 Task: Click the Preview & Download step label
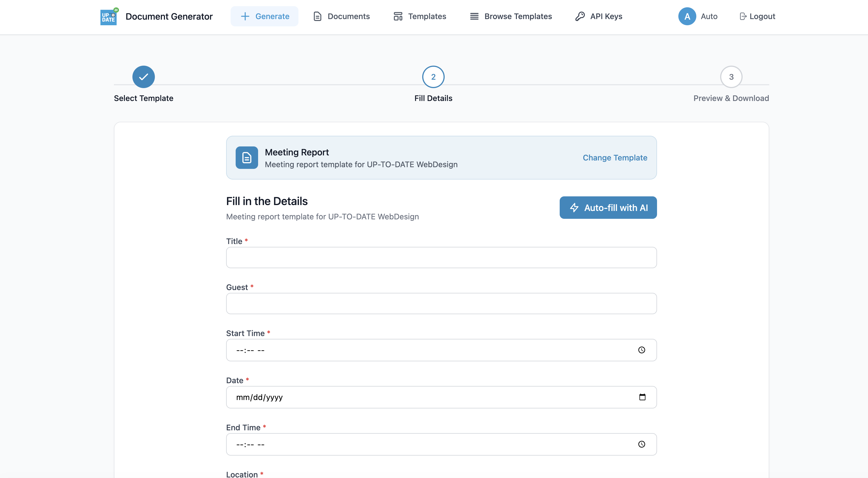point(731,98)
